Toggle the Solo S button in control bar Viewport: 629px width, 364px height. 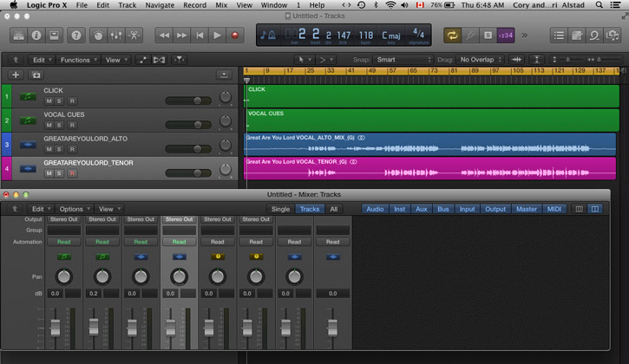click(x=488, y=36)
